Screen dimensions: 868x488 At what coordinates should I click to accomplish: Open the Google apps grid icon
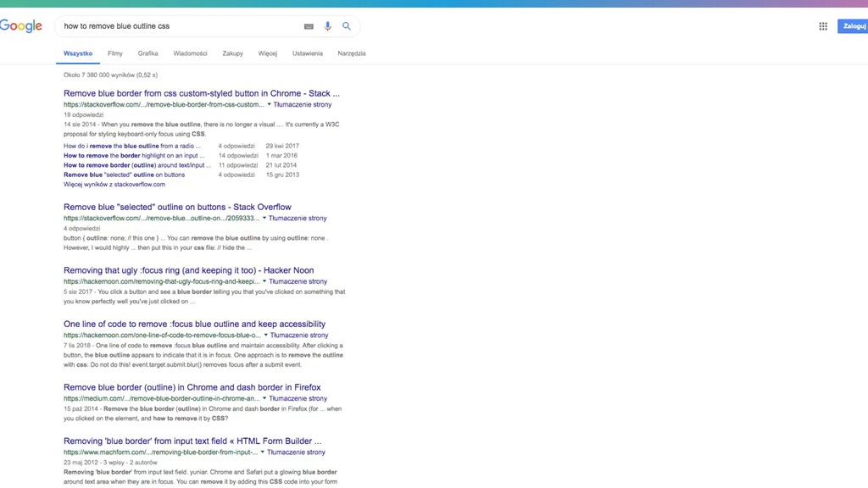pyautogui.click(x=823, y=26)
